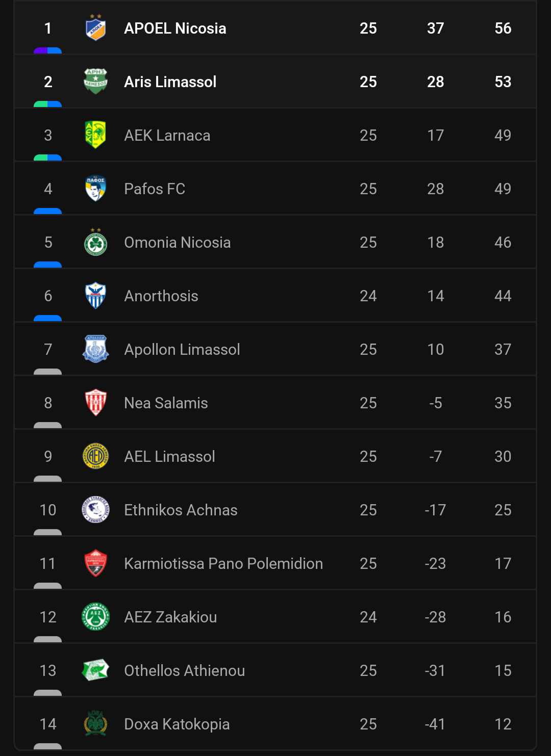This screenshot has height=756, width=551.
Task: Open the APOEL Nicosia club crest
Action: 95,28
